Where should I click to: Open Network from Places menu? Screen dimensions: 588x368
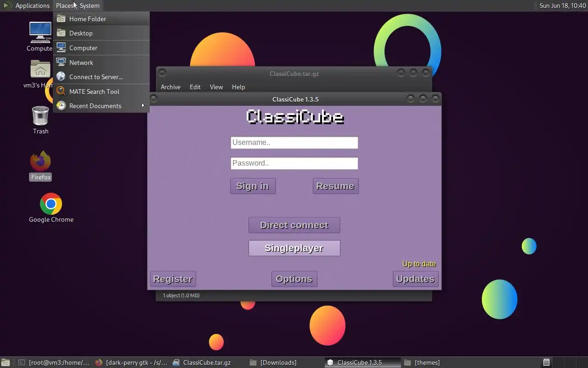[101, 63]
